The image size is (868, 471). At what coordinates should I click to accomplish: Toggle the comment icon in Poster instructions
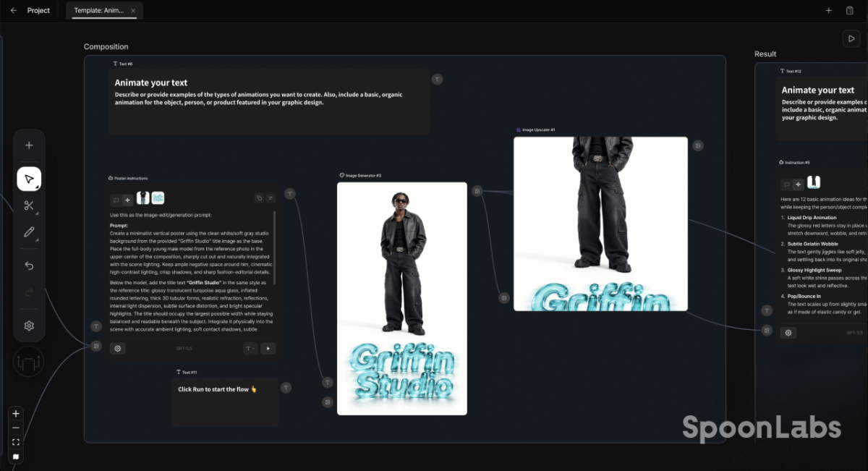(x=116, y=200)
